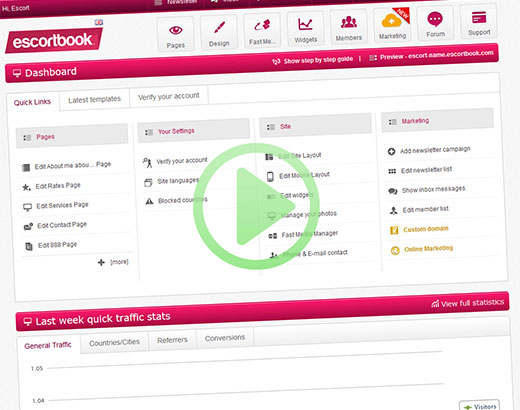Click the Marketing section header
Viewport: 520px width, 410px height.
point(437,120)
